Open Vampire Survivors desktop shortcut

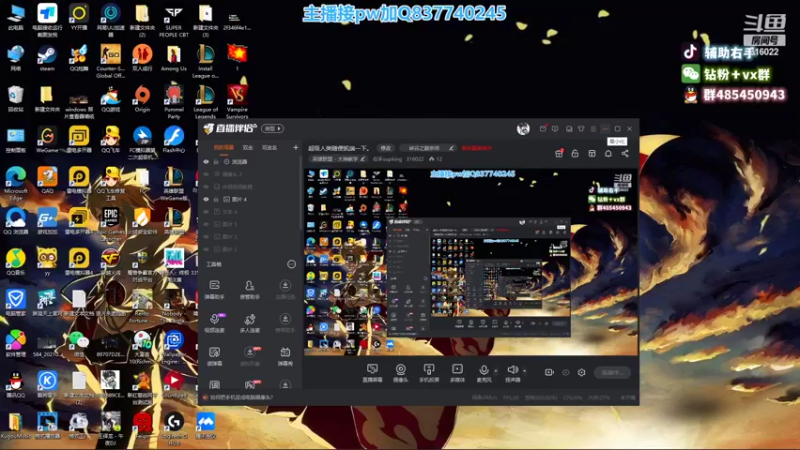tap(237, 102)
